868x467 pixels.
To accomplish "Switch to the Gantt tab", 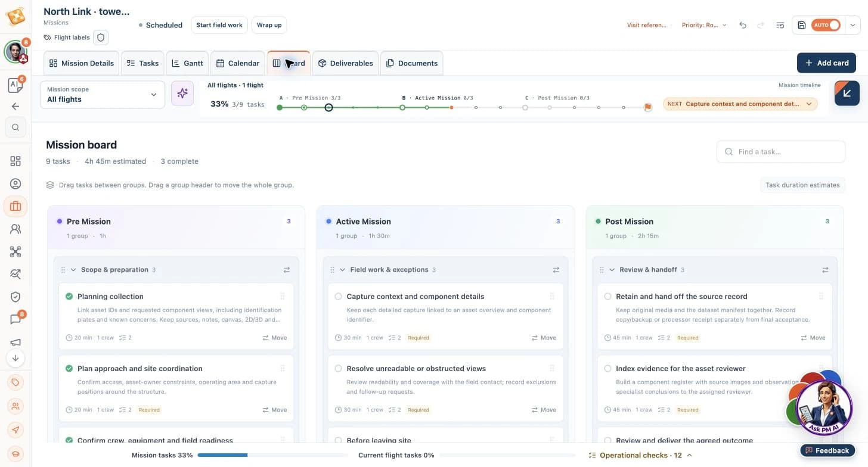I will pos(187,63).
